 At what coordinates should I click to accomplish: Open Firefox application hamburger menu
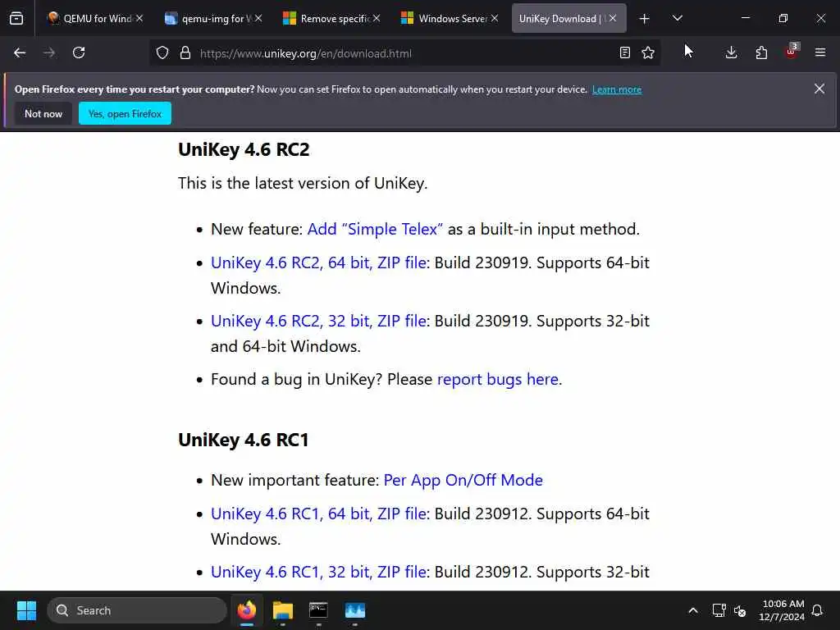click(x=820, y=52)
